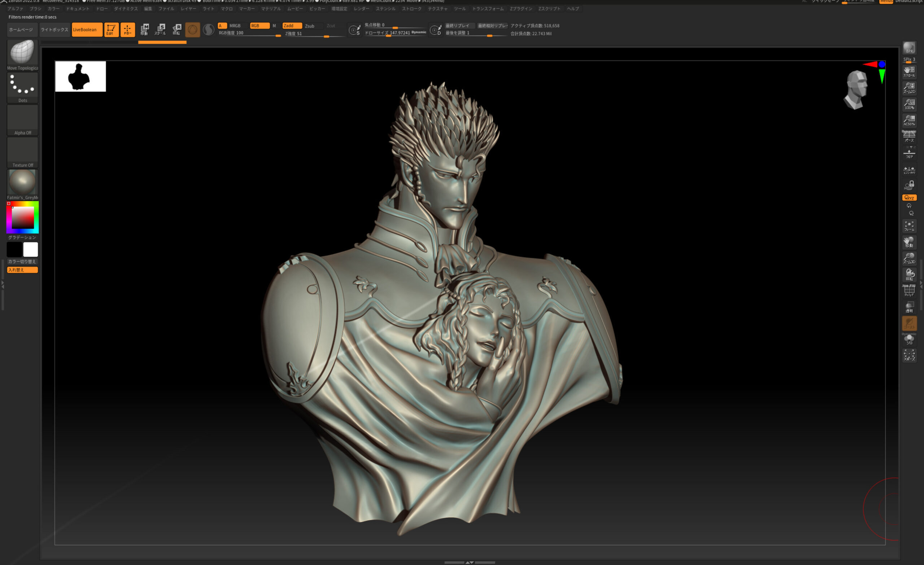Screen dimensions: 924x565
Task: Open the ファイル menu
Action: (x=166, y=9)
